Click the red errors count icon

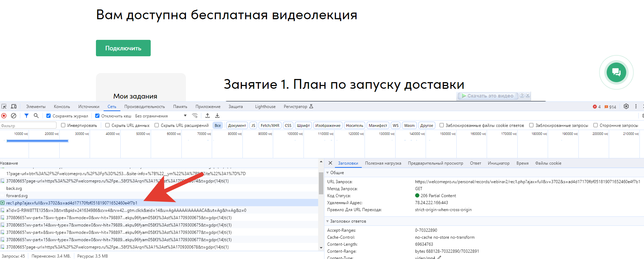tap(594, 107)
